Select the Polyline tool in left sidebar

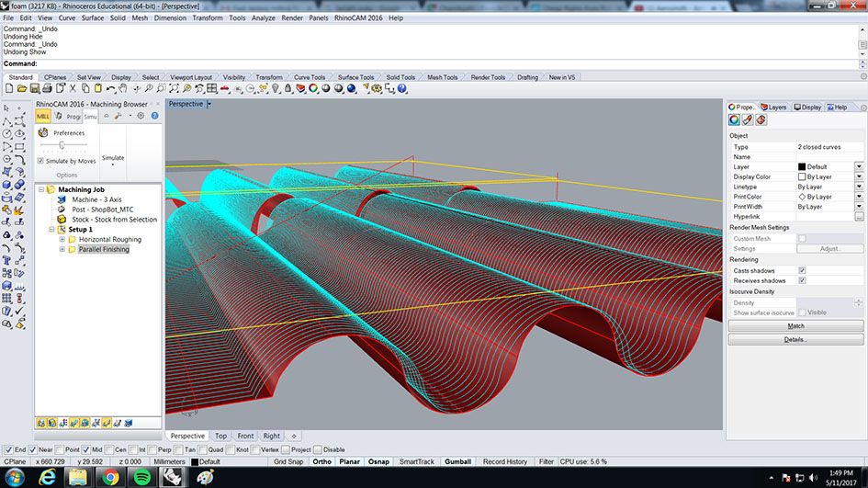(x=6, y=120)
